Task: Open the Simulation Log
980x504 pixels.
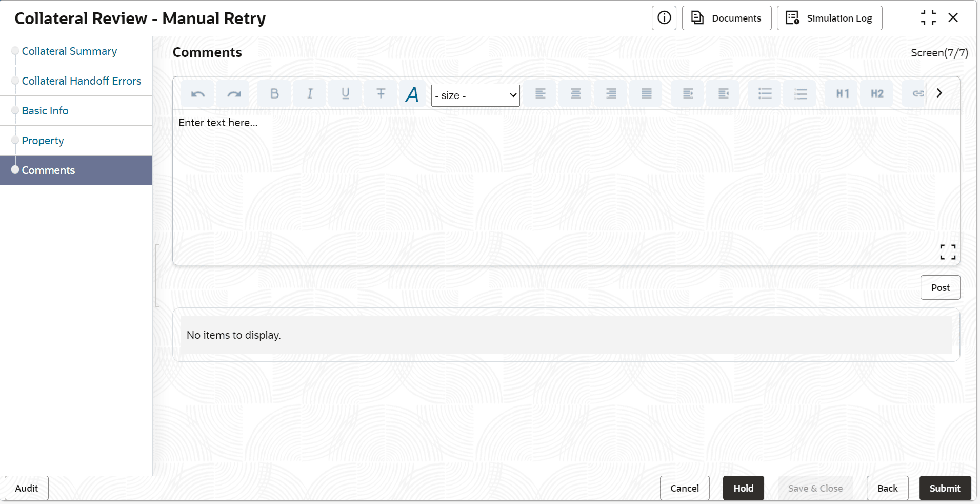Action: coord(829,18)
